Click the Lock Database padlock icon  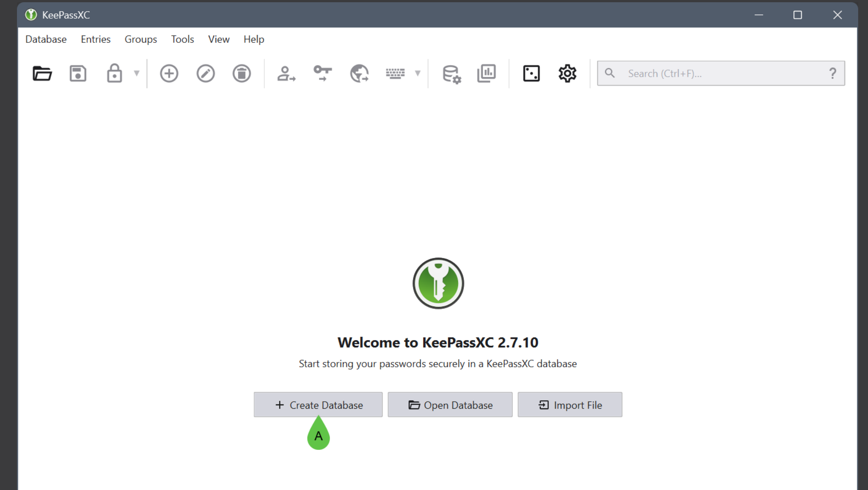[x=114, y=73]
